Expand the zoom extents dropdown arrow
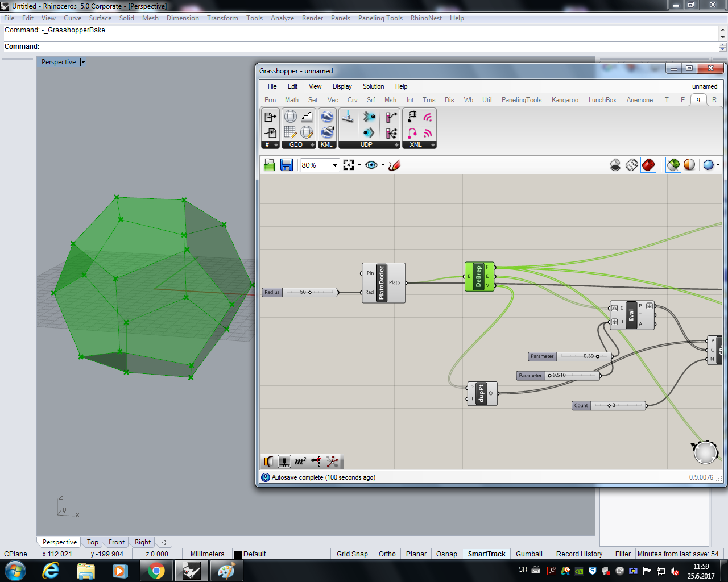The height and width of the screenshot is (582, 728). 359,165
